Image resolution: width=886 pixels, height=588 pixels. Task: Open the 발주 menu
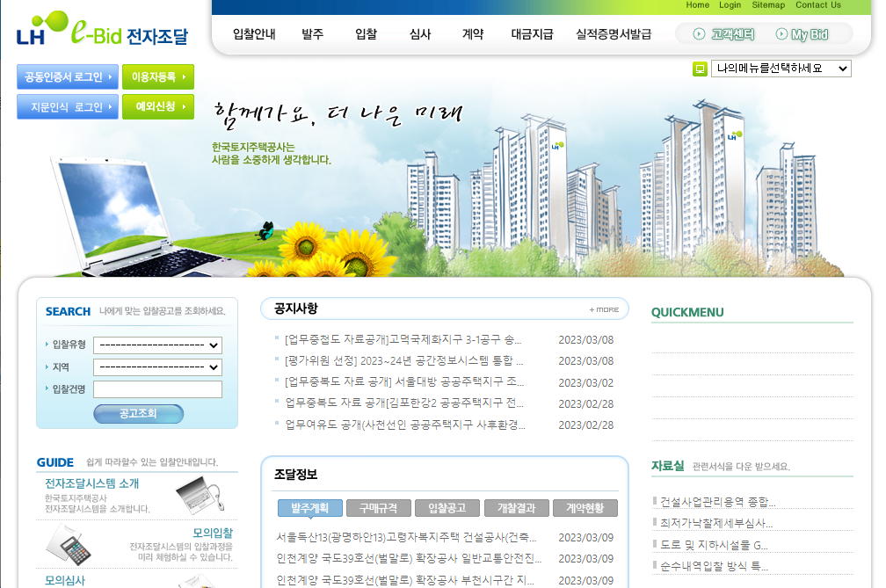coord(313,34)
